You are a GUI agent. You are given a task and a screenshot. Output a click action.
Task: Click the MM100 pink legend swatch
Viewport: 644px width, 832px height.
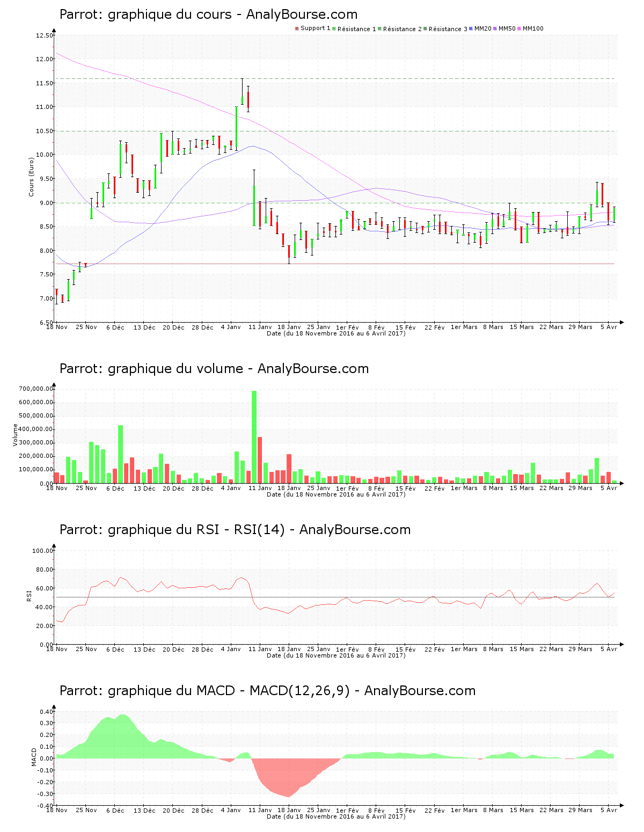[519, 28]
